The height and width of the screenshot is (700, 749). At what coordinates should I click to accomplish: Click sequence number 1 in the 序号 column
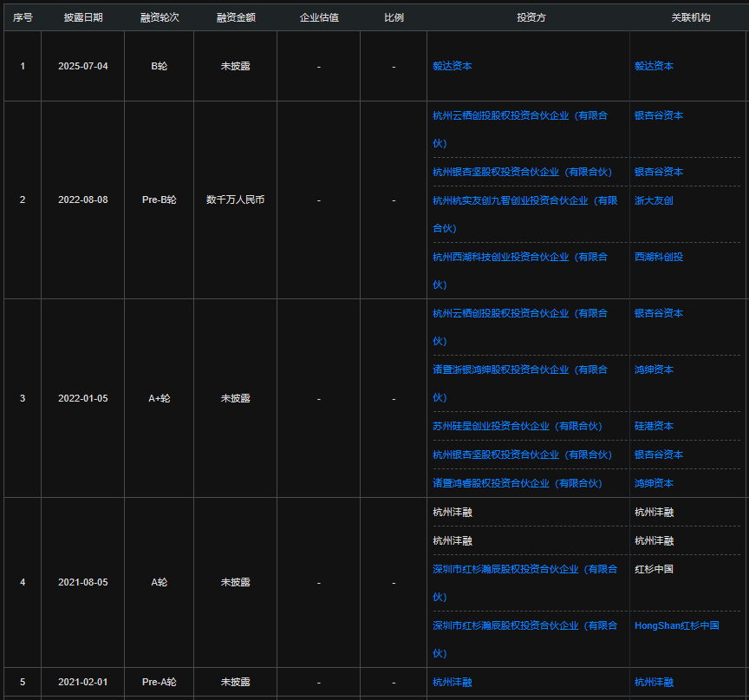(x=23, y=67)
